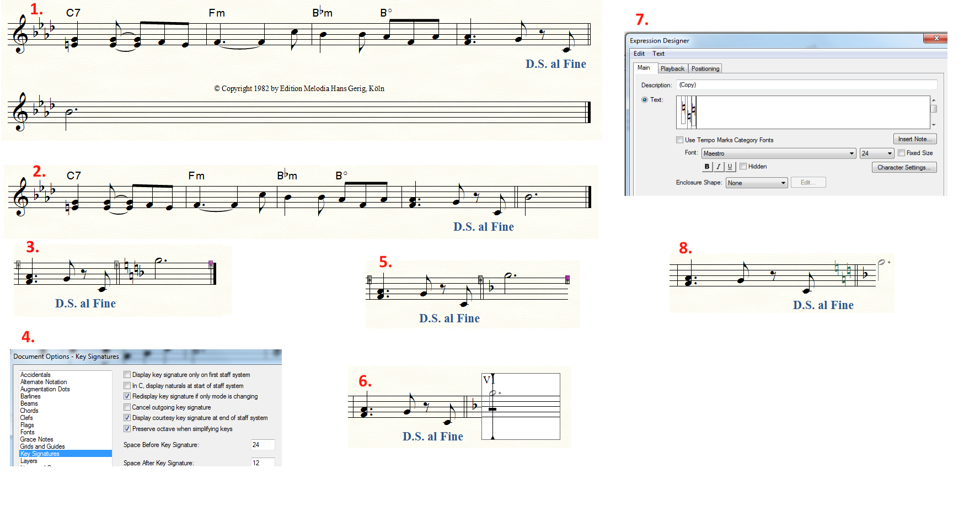The height and width of the screenshot is (505, 980).
Task: Click the treble clef in example 2
Action: click(x=22, y=196)
